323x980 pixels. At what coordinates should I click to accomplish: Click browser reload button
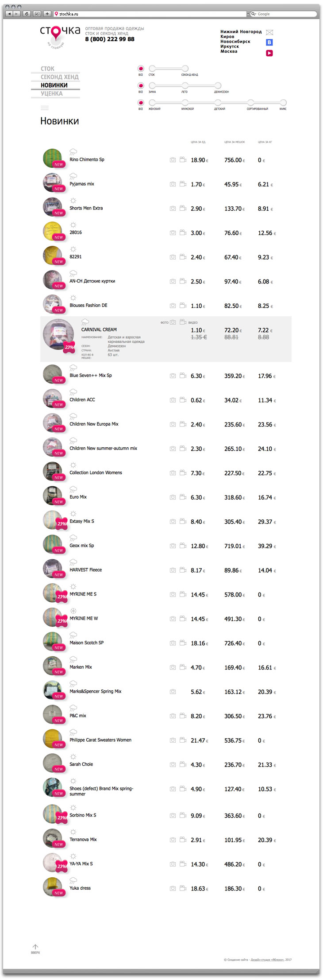[x=27, y=14]
